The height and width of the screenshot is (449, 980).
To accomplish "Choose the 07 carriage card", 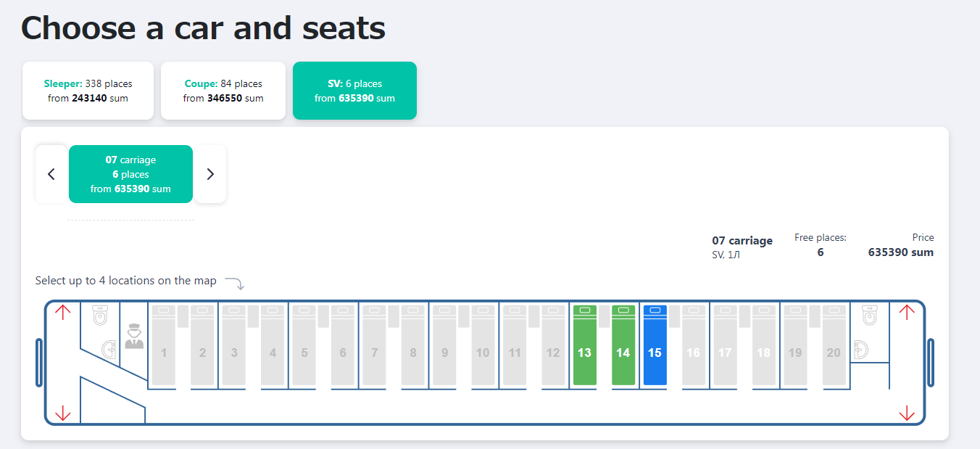I will pyautogui.click(x=130, y=174).
